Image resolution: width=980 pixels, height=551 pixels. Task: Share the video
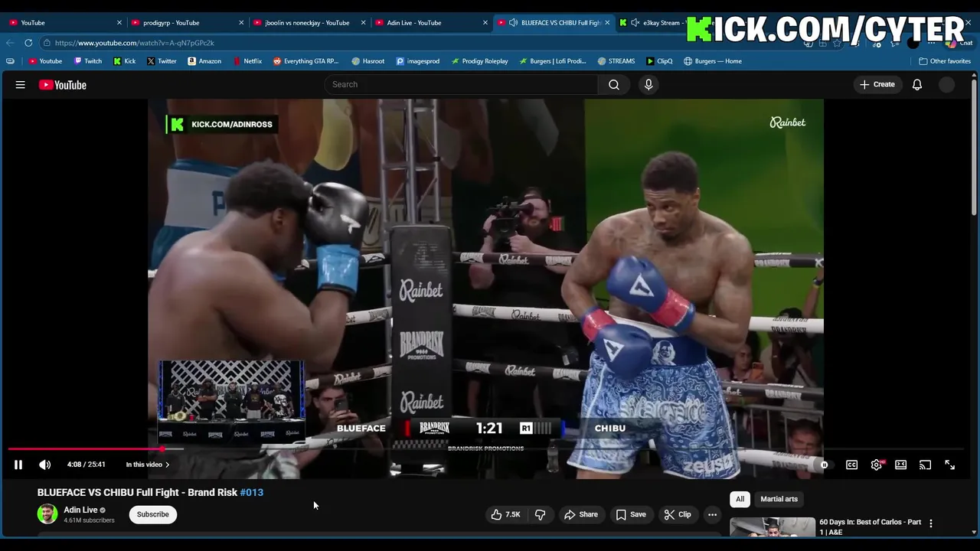[x=581, y=514]
